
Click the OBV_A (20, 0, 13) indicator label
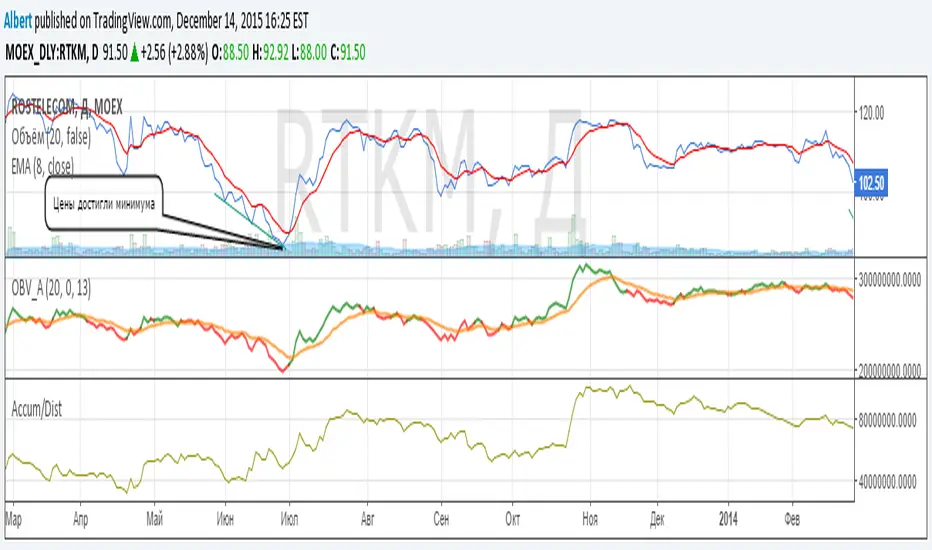(x=51, y=289)
